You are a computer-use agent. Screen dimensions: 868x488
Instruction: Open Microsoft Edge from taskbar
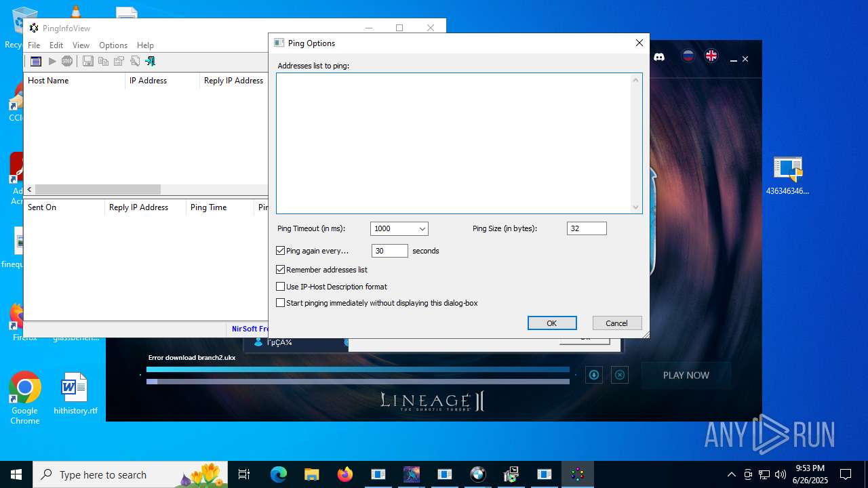tap(279, 474)
